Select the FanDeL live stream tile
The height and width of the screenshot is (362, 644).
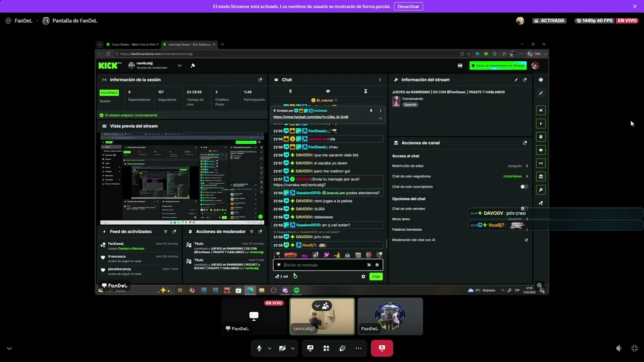[x=254, y=316]
